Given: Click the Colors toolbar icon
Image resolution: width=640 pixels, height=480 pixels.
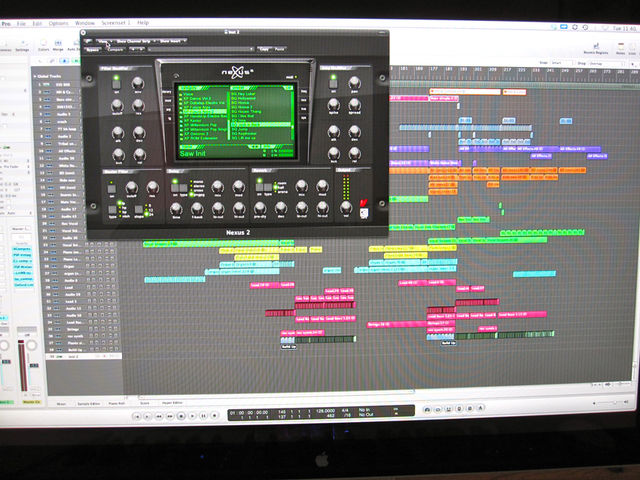Looking at the screenshot, I should (44, 45).
